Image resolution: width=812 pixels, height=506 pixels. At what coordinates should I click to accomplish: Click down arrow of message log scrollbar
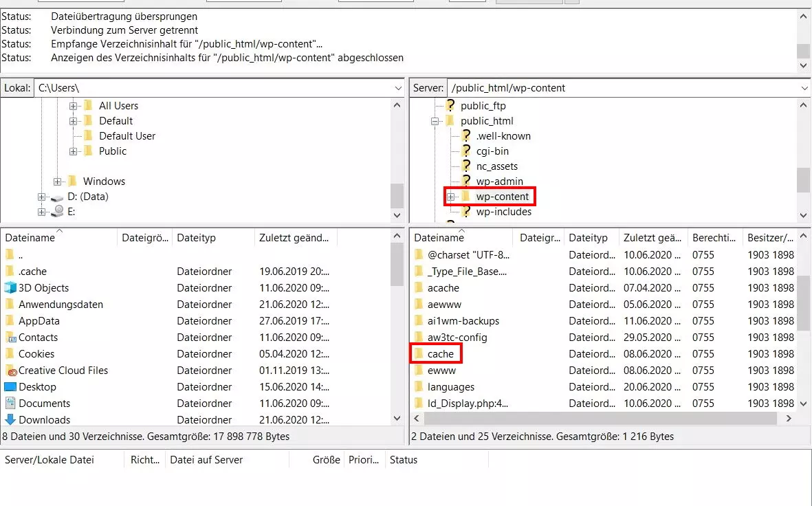803,66
